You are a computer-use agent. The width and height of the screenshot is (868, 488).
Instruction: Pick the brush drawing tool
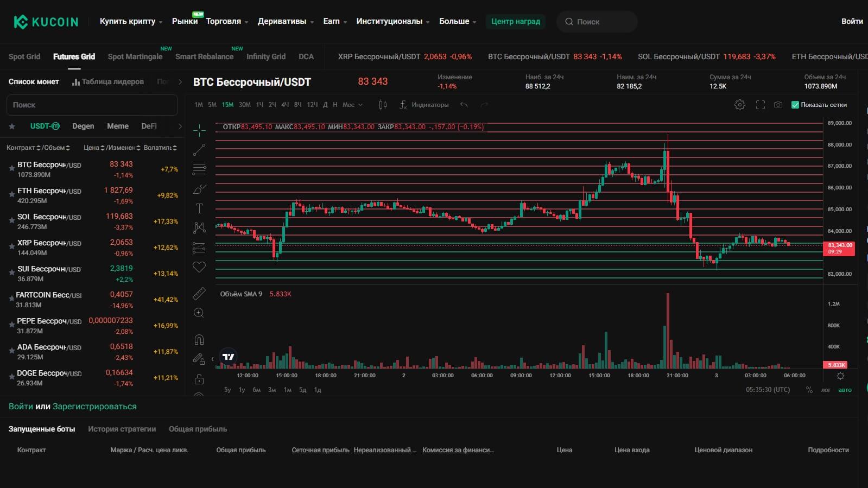[x=199, y=189]
